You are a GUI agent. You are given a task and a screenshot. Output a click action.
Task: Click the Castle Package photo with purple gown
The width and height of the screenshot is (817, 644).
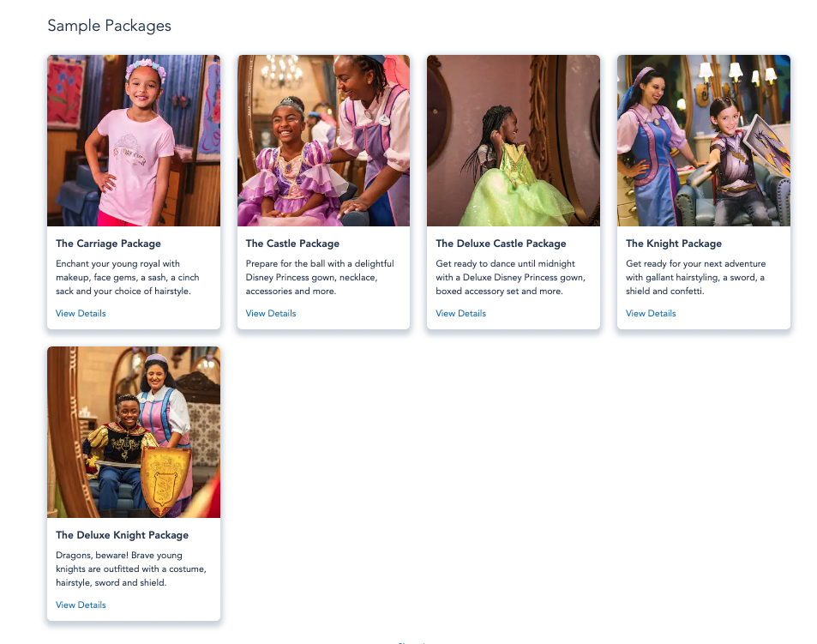323,141
